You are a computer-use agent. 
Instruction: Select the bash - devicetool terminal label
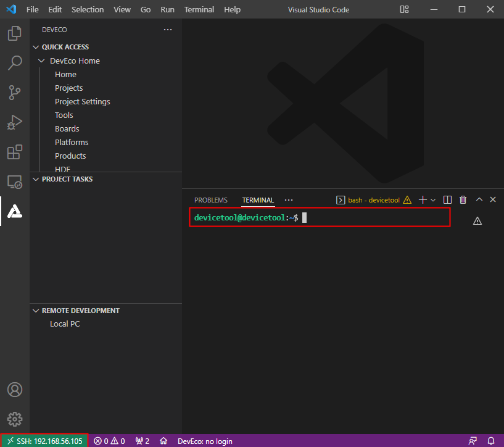374,200
